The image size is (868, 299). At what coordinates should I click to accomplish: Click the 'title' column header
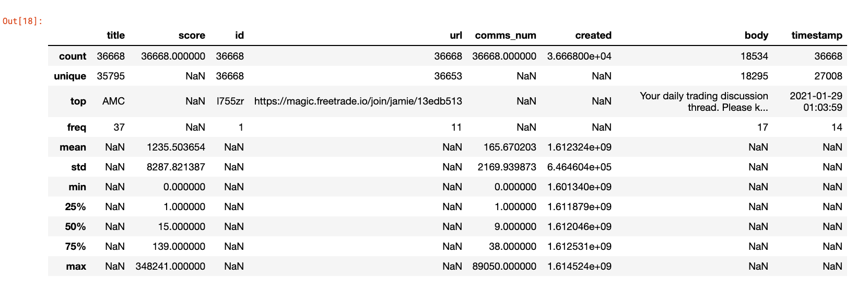tap(115, 36)
